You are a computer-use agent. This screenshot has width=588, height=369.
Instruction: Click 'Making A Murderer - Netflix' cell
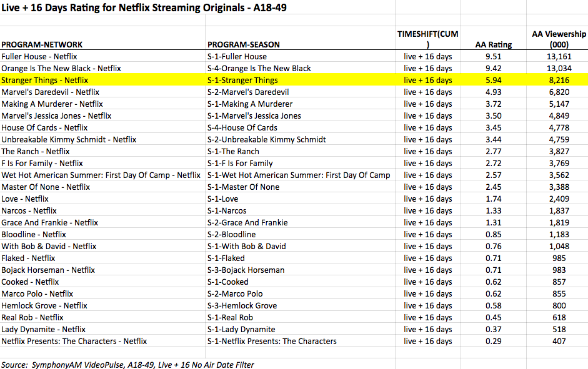[x=52, y=104]
